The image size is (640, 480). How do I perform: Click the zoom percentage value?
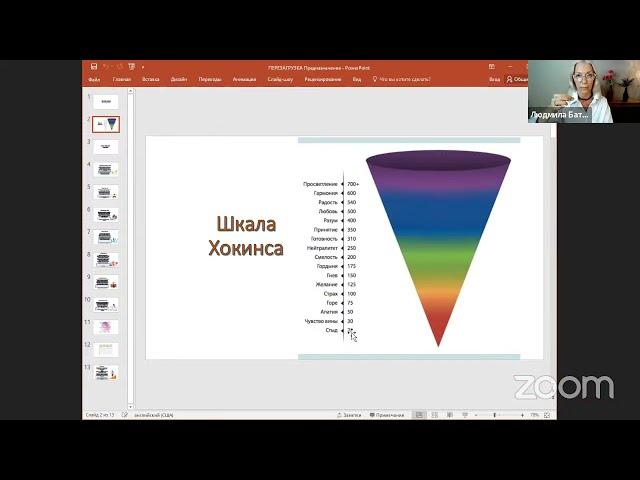(x=534, y=415)
